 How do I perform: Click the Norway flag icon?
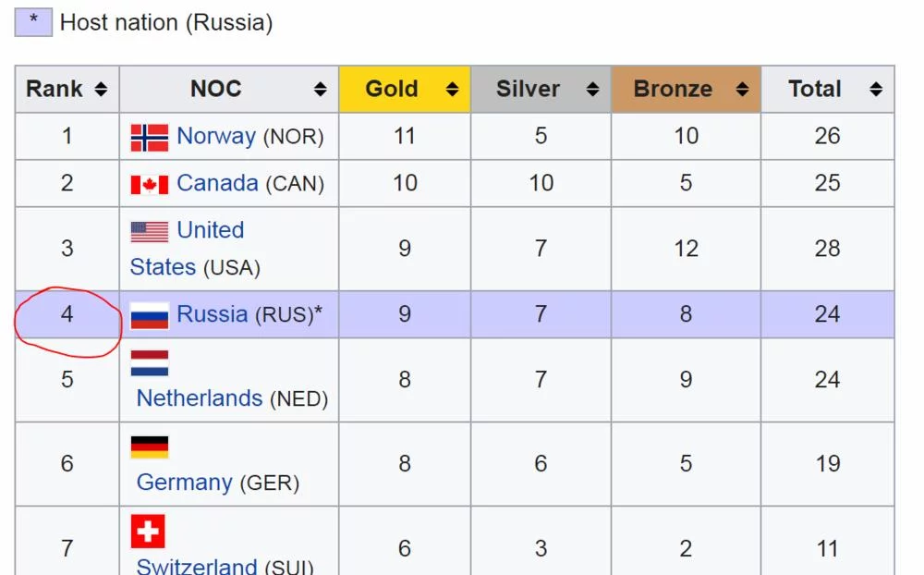(x=150, y=137)
